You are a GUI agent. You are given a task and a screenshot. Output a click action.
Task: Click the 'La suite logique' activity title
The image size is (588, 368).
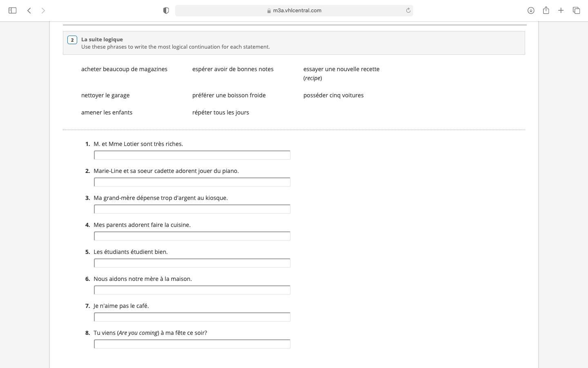tap(102, 39)
